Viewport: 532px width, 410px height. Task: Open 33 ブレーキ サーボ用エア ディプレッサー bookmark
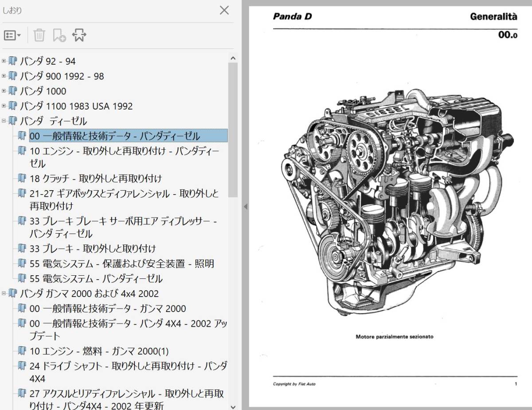pos(123,227)
